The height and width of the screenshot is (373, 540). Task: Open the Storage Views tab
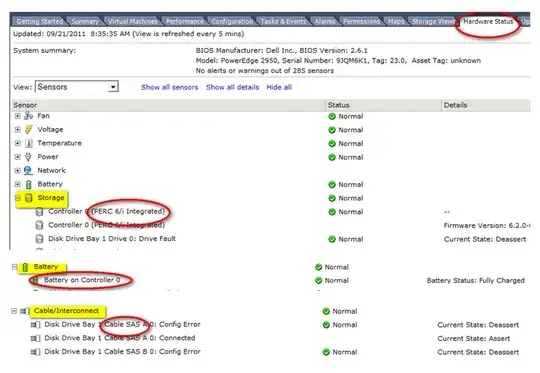433,21
